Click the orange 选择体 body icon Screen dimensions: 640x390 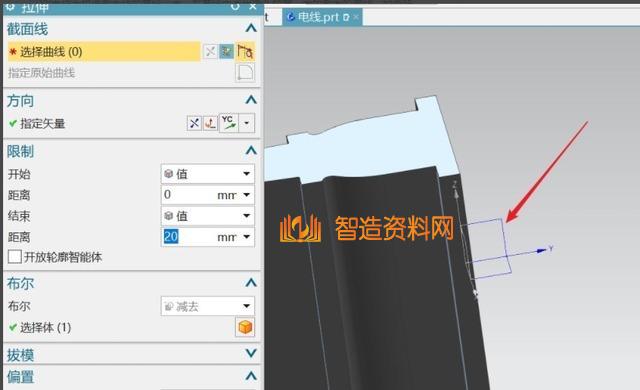click(245, 327)
